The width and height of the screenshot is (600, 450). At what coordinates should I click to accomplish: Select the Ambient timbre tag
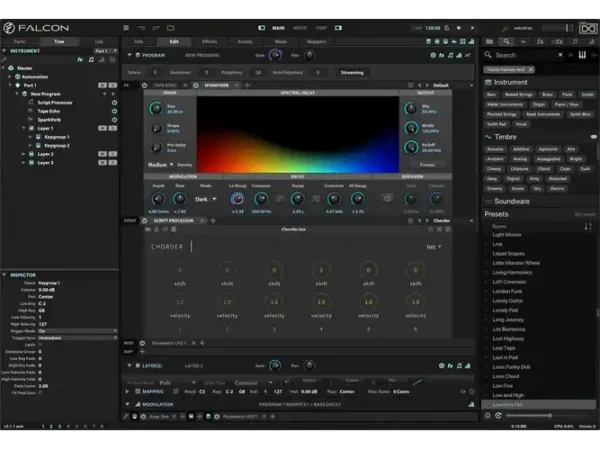495,159
